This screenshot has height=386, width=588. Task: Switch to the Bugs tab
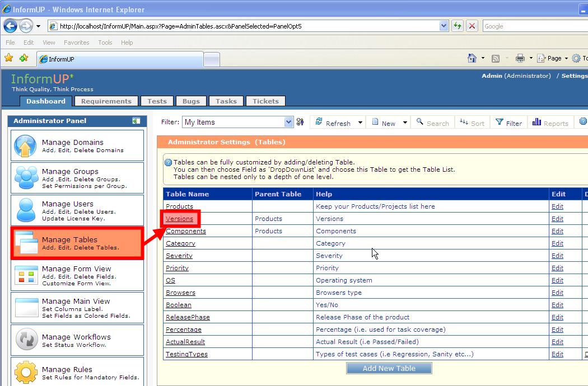pyautogui.click(x=191, y=101)
